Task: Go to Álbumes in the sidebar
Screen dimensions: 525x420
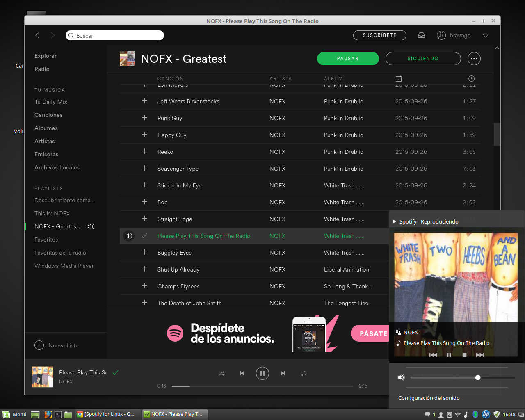Action: tap(46, 128)
